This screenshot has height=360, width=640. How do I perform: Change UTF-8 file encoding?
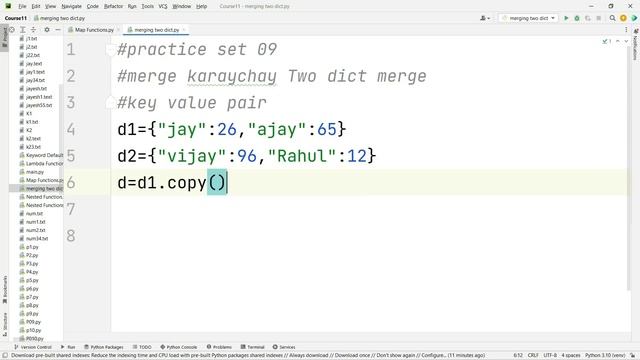pos(550,356)
